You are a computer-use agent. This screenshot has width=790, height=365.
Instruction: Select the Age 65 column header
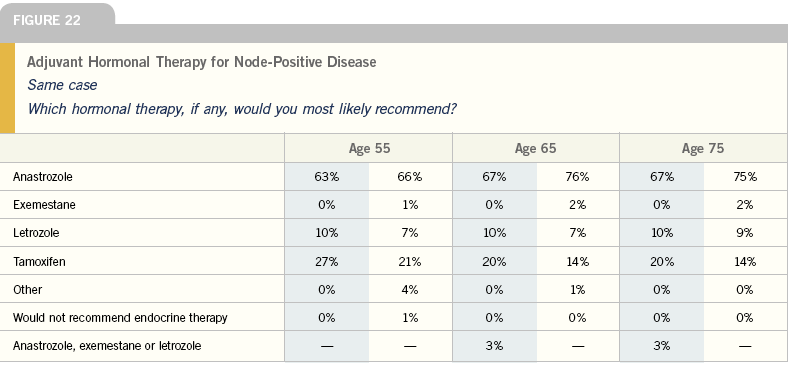(536, 148)
